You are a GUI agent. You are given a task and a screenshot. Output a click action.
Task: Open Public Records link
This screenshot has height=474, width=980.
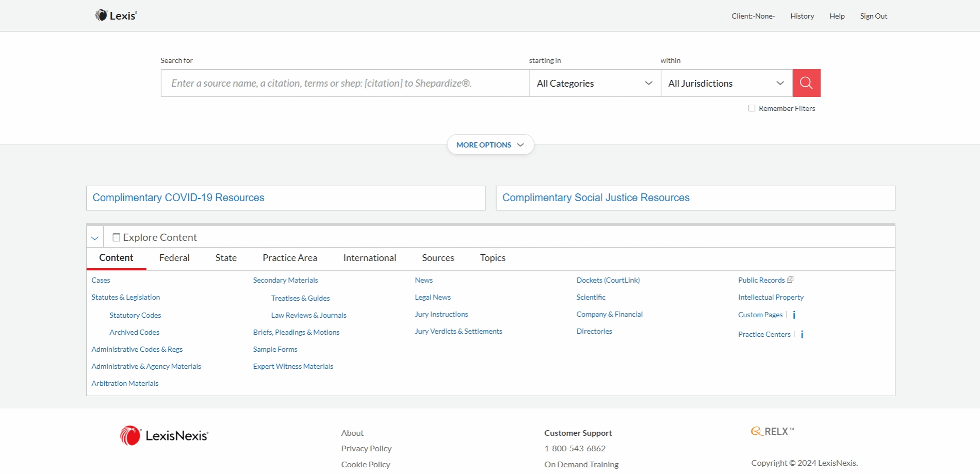point(761,280)
